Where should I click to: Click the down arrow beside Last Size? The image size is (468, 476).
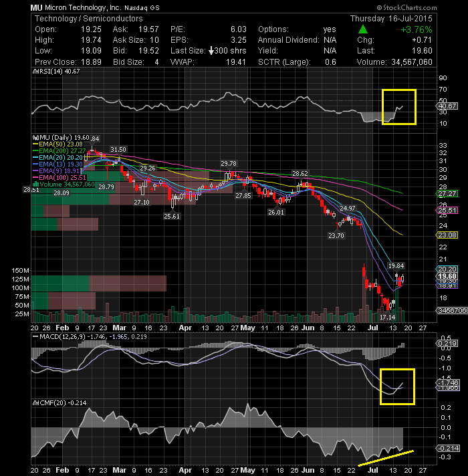click(211, 51)
